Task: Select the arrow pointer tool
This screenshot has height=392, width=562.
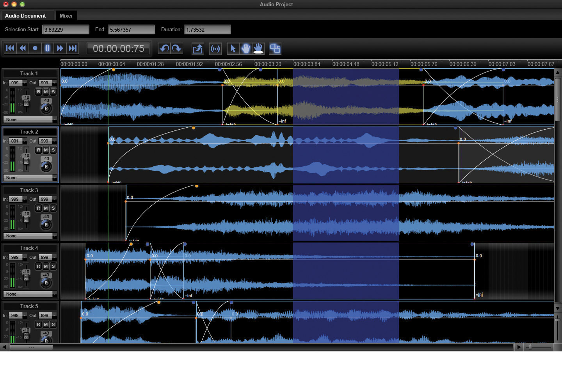Action: click(x=233, y=48)
